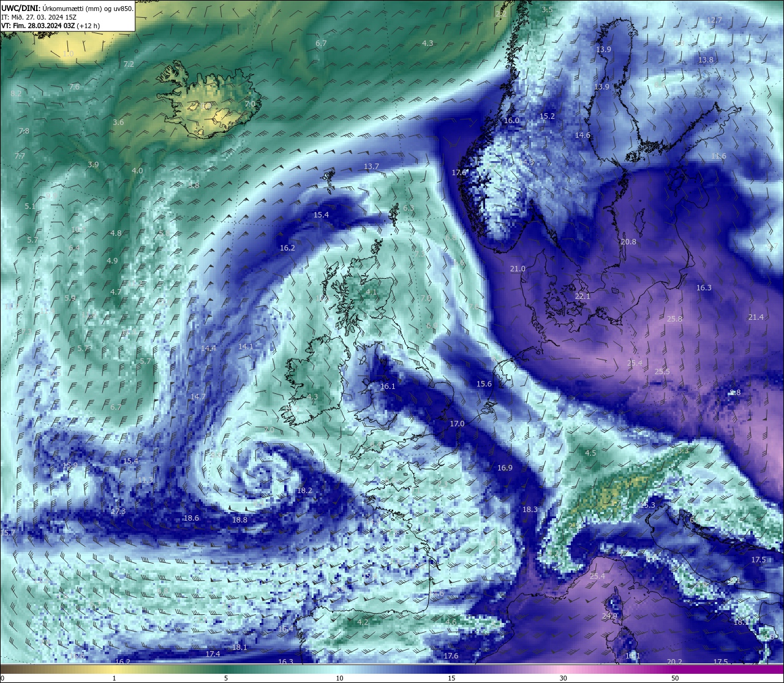This screenshot has width=784, height=683.
Task: Click the map value '3.6' south of Iceland
Action: click(118, 122)
